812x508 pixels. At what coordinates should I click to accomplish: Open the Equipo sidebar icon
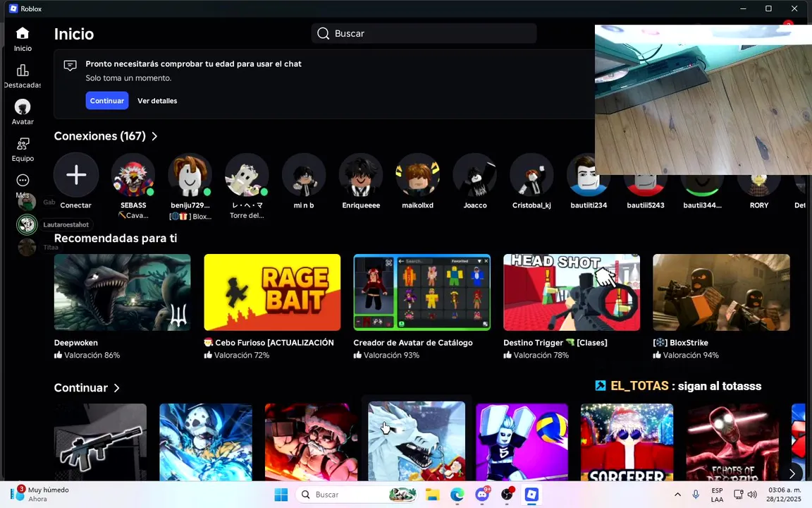point(23,144)
